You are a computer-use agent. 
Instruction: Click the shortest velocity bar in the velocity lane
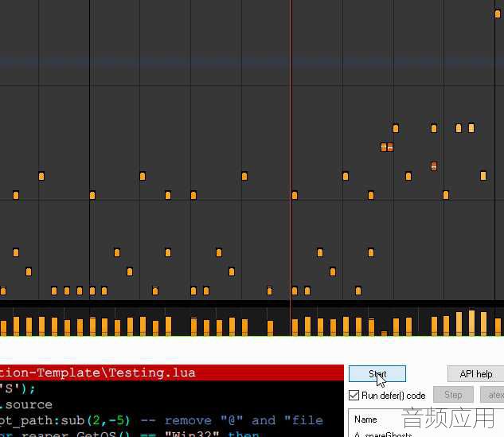coord(384,334)
